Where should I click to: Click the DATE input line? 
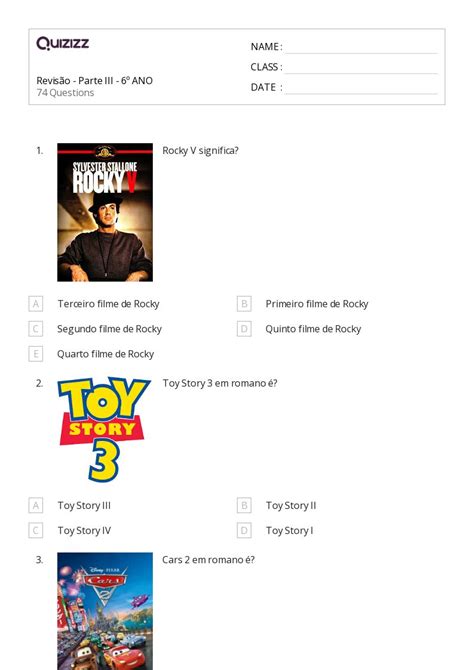point(361,87)
